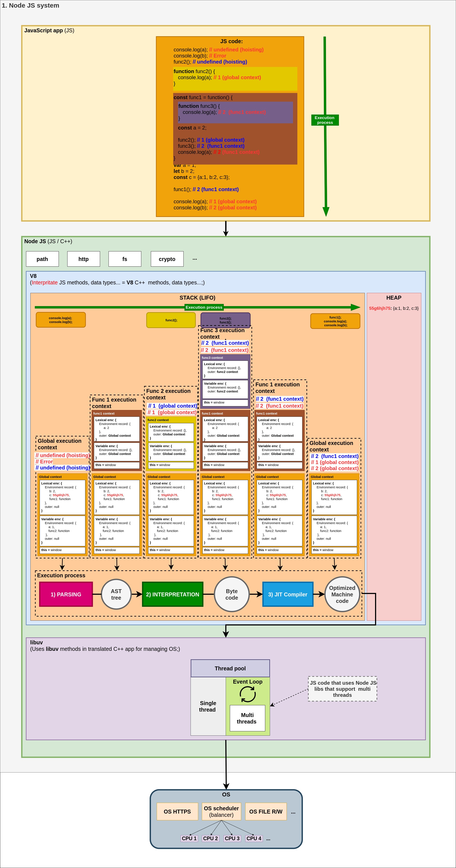This screenshot has width=456, height=868.
Task: Click the yellow 'func2();' stack box
Action: pos(171,320)
